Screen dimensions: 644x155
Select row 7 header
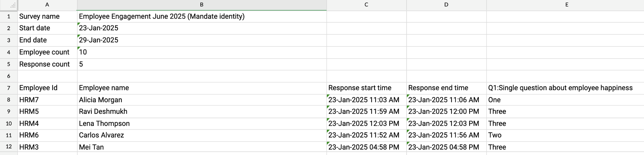coord(8,88)
